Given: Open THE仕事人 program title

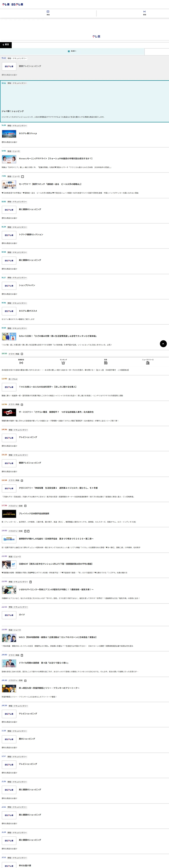Looking at the screenshot, I should (x=48, y=387).
